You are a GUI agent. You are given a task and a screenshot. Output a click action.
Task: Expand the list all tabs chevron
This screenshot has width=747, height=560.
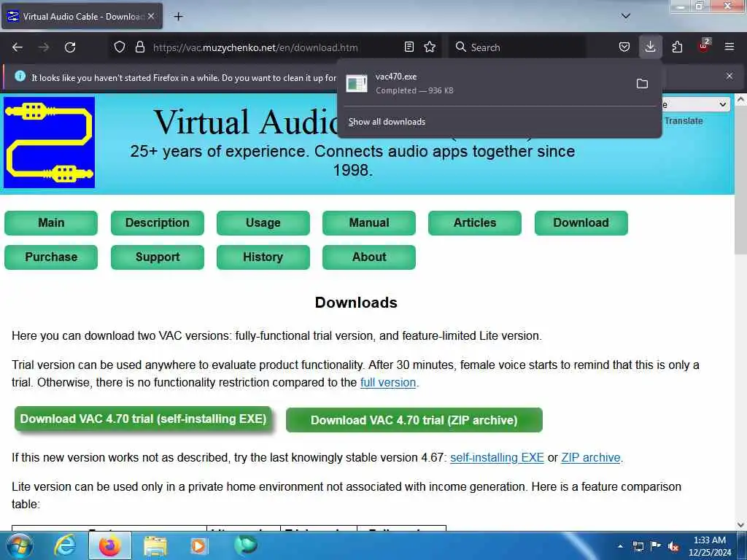(626, 16)
